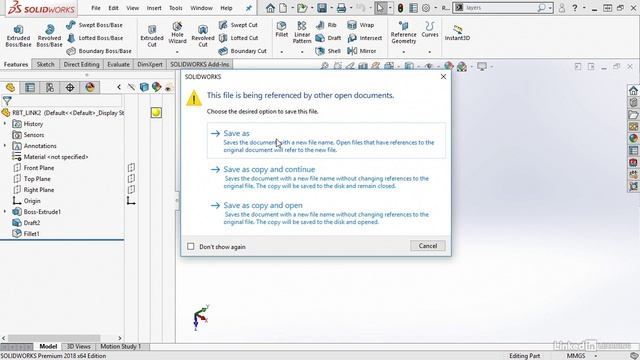Choose the Swept Boss/Base tool
640x360 pixels.
point(94,25)
